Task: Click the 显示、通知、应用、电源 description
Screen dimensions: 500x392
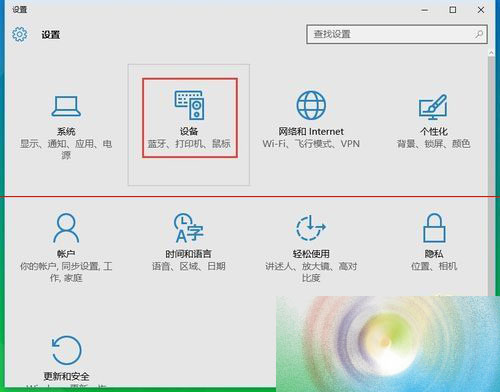Action: point(66,149)
